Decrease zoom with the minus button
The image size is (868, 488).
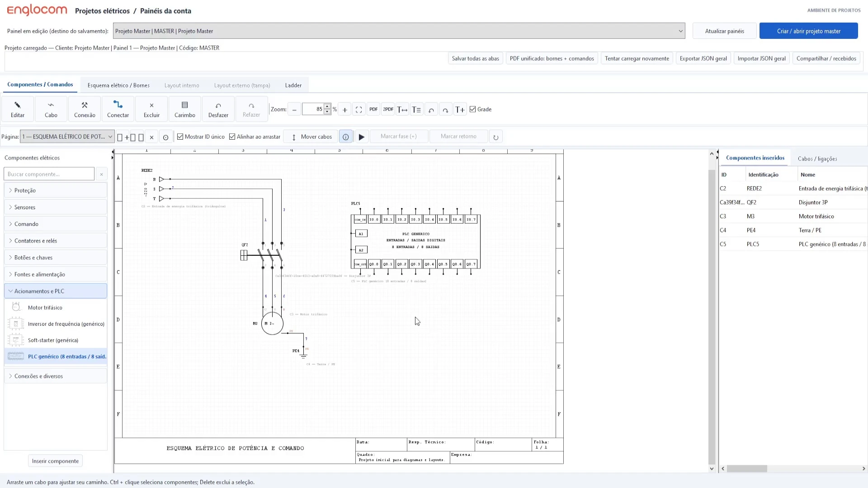(x=294, y=109)
